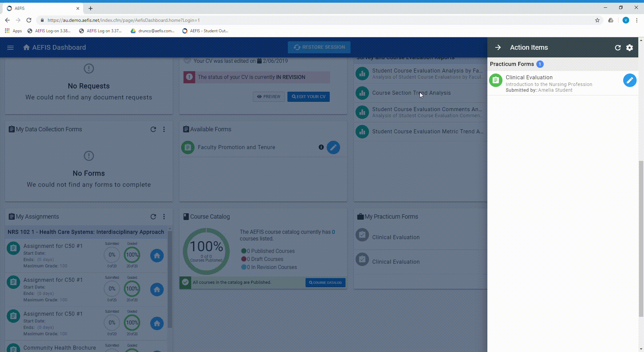Open the AEFIS Log-on 3.38 bookmark

[x=49, y=31]
